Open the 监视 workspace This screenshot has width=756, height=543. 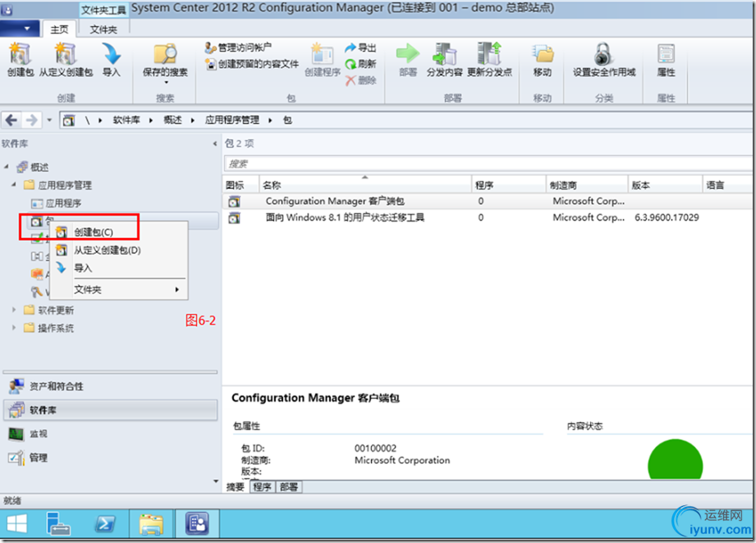110,434
